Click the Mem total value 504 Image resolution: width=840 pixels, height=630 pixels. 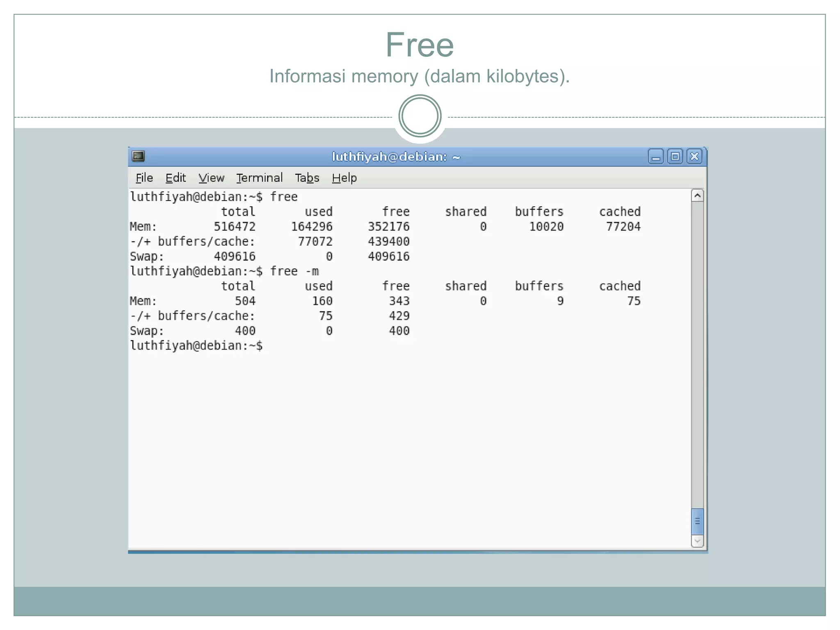click(245, 301)
